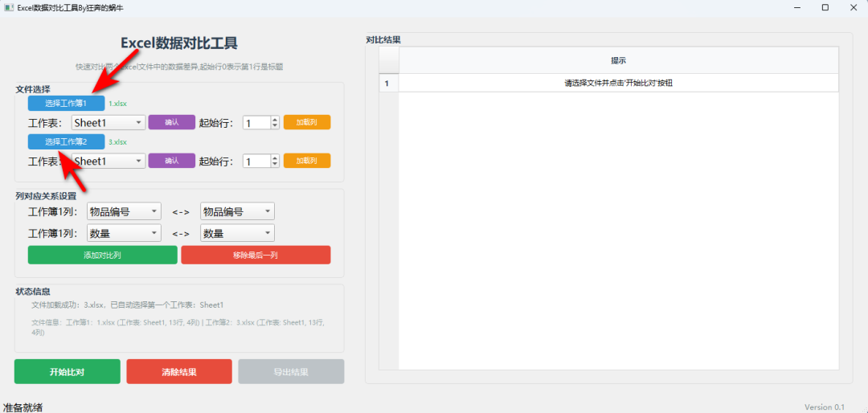Click the application icon in title bar
The height and width of the screenshot is (413, 868).
(x=9, y=7)
